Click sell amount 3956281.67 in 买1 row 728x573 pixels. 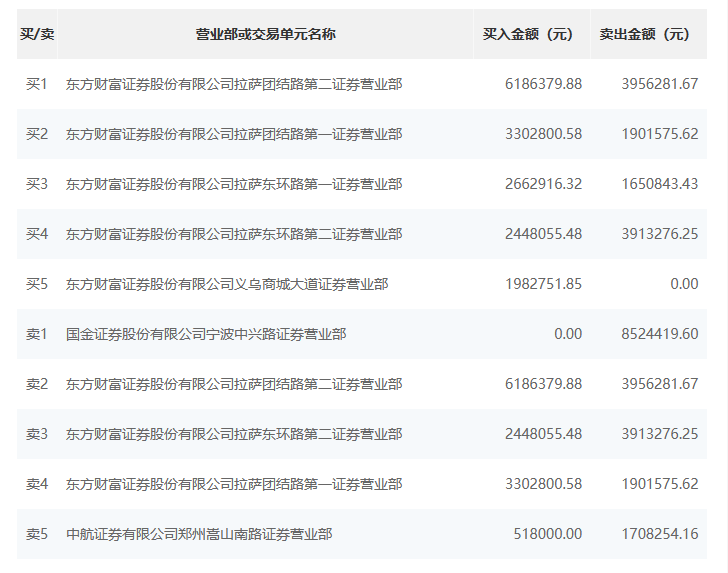pyautogui.click(x=660, y=84)
